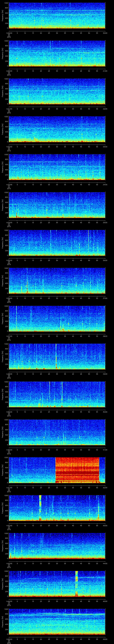Select the spectrogram panel starting at 4:32:00
114x644 pixels.
57,129
